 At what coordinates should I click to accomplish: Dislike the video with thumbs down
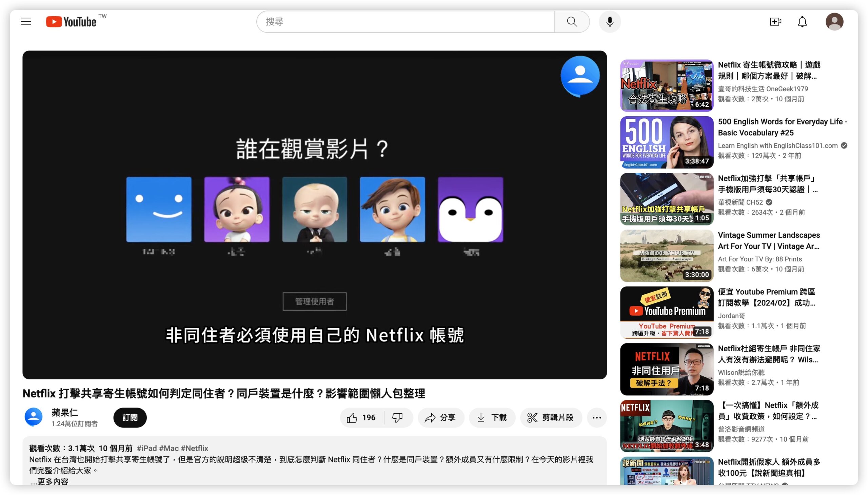pyautogui.click(x=397, y=417)
